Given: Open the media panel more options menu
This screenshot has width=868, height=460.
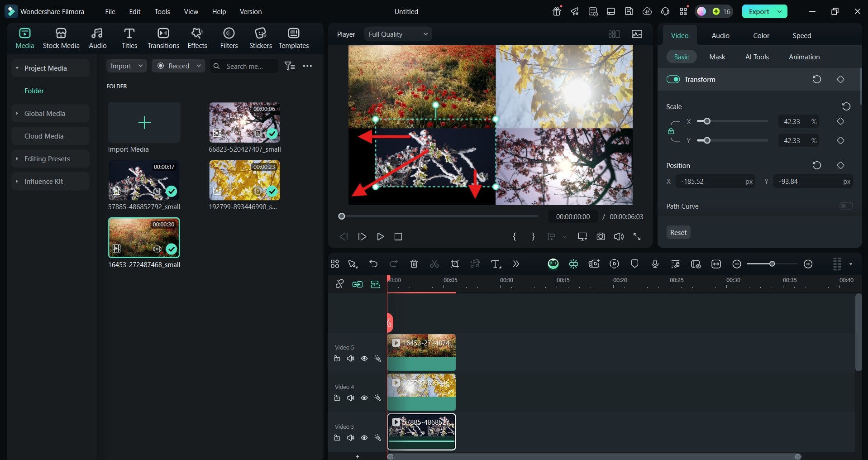Looking at the screenshot, I should point(308,66).
